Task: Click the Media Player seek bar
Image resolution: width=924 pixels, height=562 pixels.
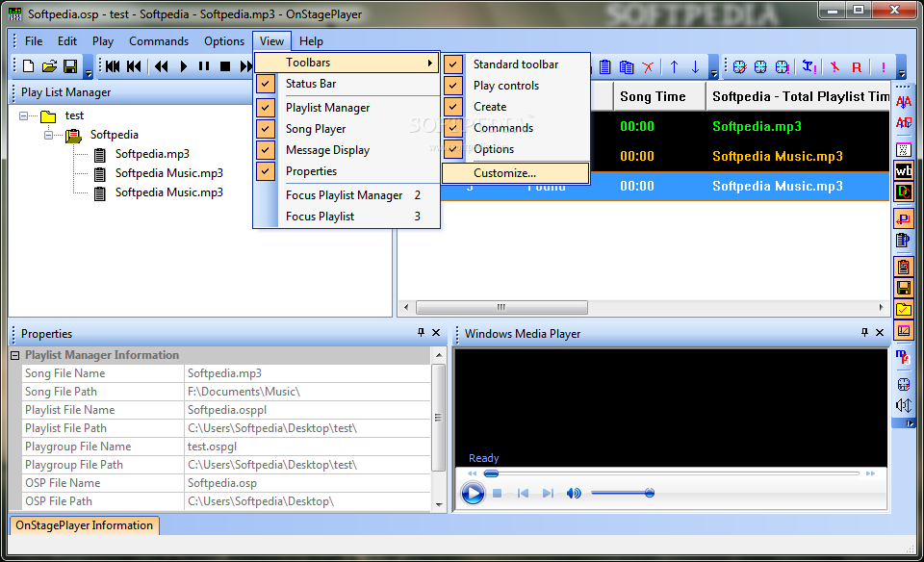Action: [x=672, y=473]
